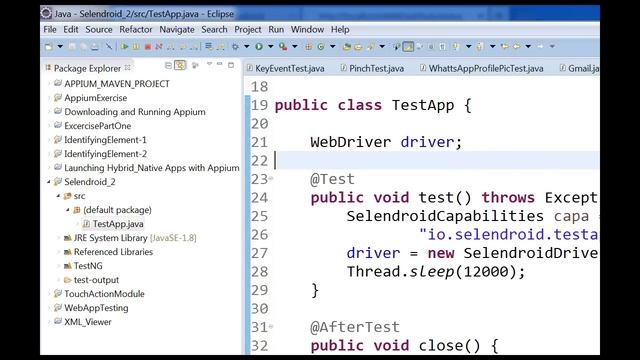
Task: Click on 'Thread.sleep(12000);' code line
Action: [x=436, y=271]
